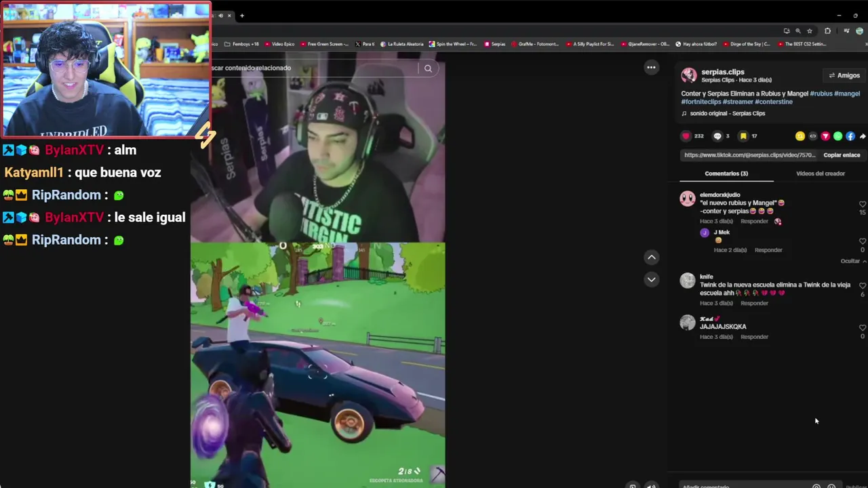Open a new browser tab

click(x=242, y=16)
